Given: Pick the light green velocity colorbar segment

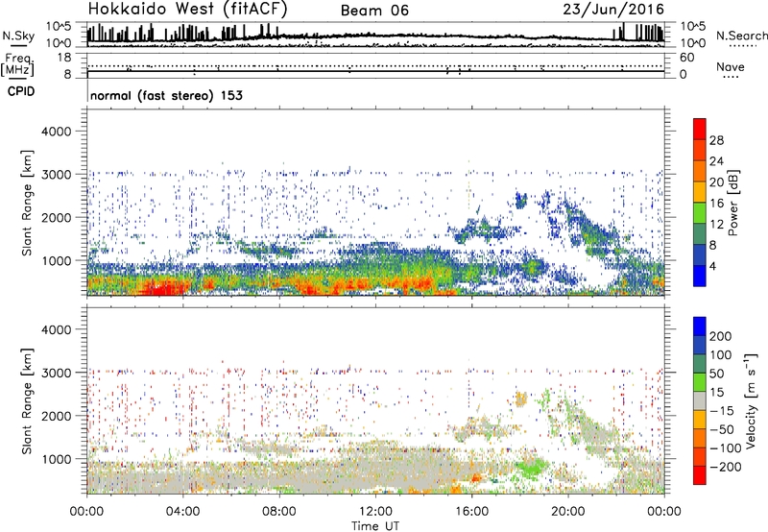Looking at the screenshot, I should pos(700,382).
